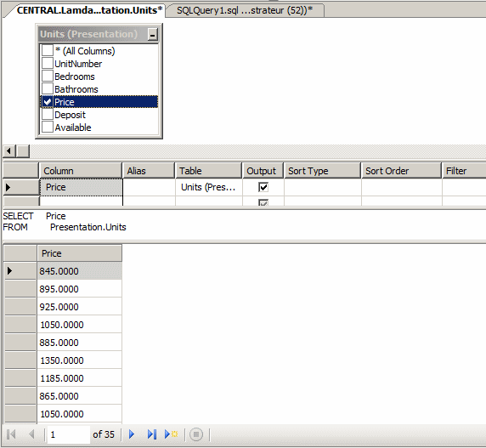
Task: Click the Filter grid header
Action: 464,171
